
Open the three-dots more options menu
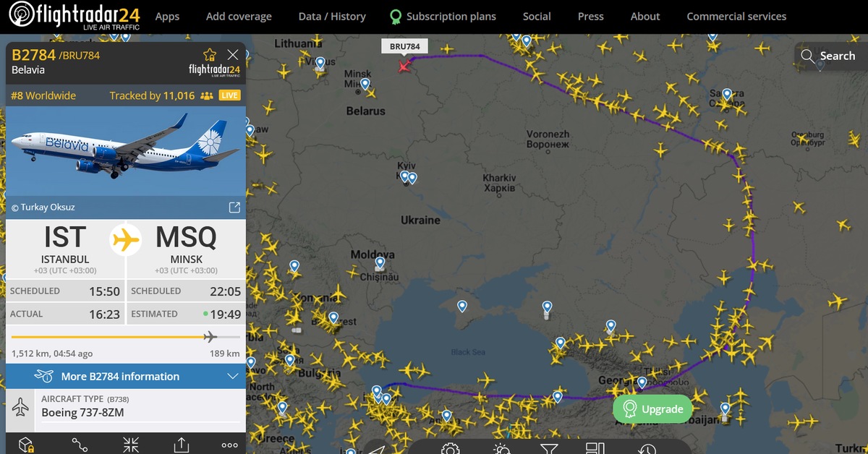pos(229,445)
